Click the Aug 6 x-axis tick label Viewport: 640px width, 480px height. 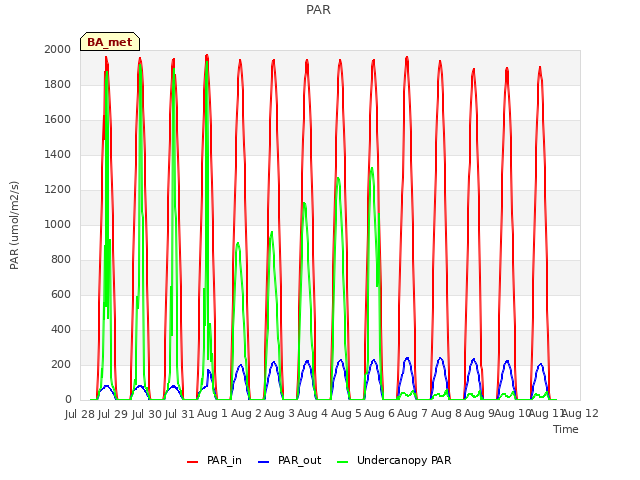380,414
